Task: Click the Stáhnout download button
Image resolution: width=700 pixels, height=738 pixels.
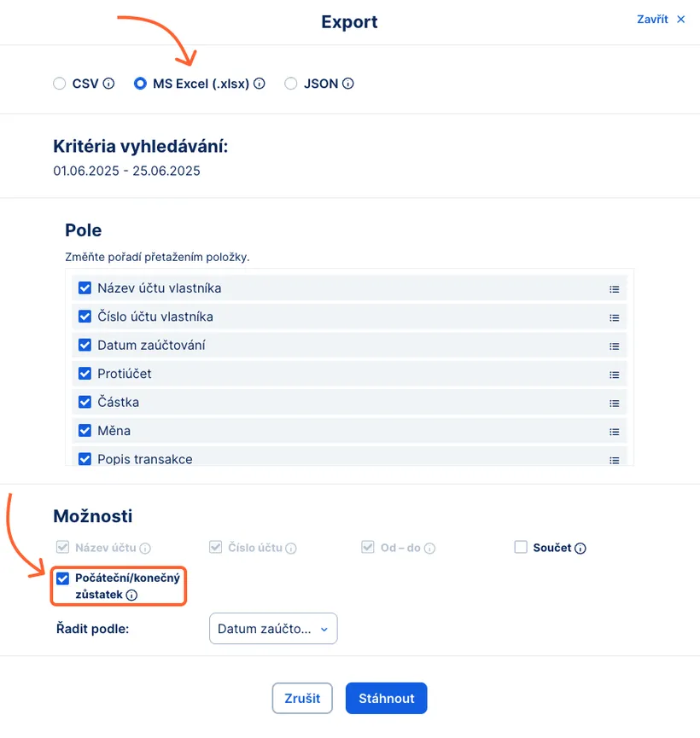Action: point(386,698)
